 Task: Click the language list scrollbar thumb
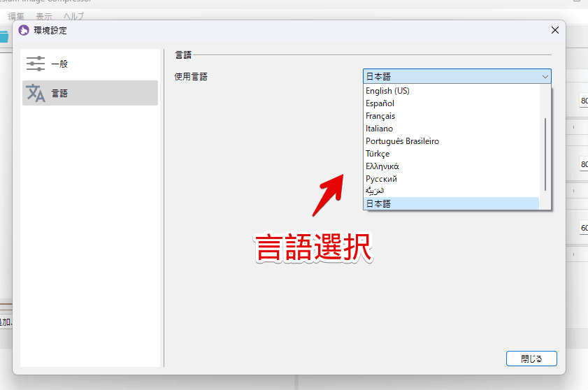(x=545, y=154)
